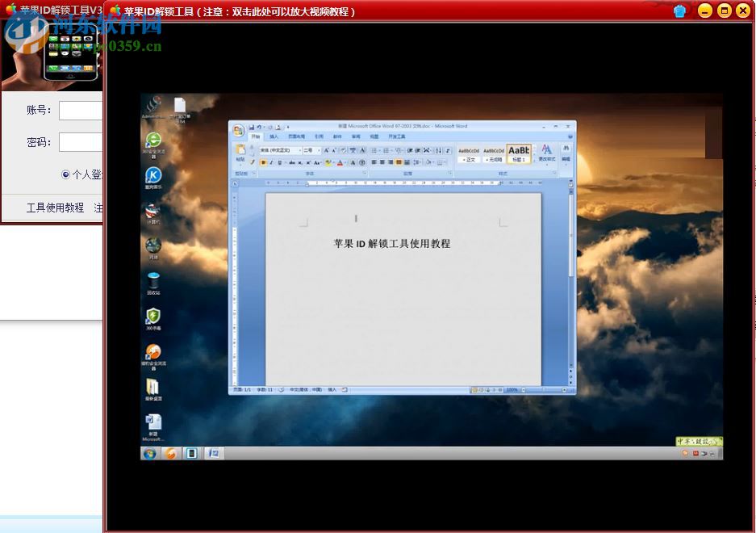Click the Word help icon on ribbon
Viewport: 756px width, 533px height.
570,136
